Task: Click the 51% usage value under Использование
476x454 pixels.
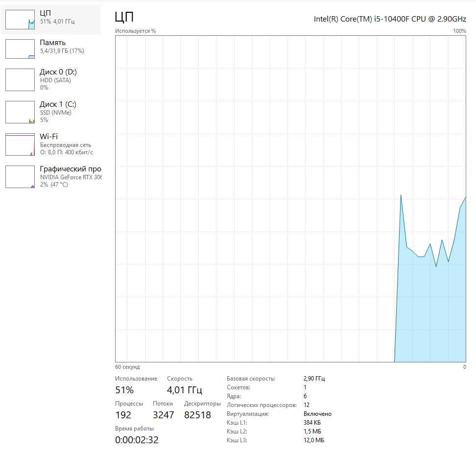Action: (x=124, y=390)
